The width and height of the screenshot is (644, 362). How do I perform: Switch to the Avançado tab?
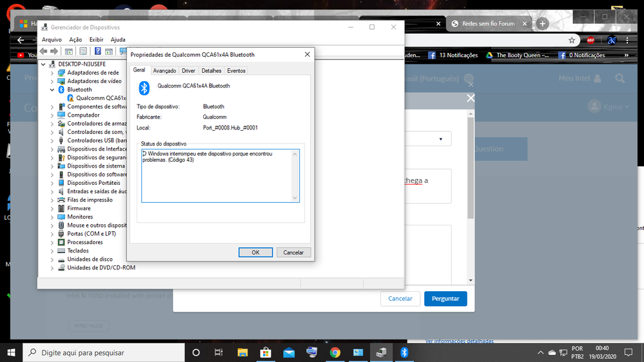point(164,71)
